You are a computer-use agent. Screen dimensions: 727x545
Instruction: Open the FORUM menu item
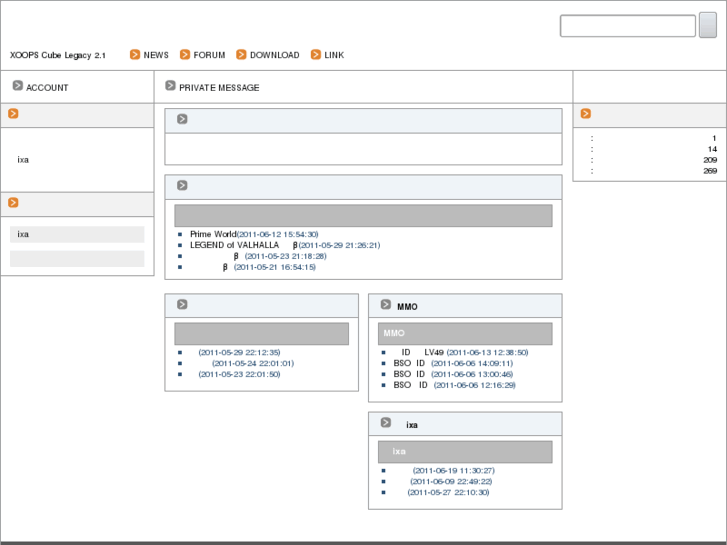click(x=209, y=55)
